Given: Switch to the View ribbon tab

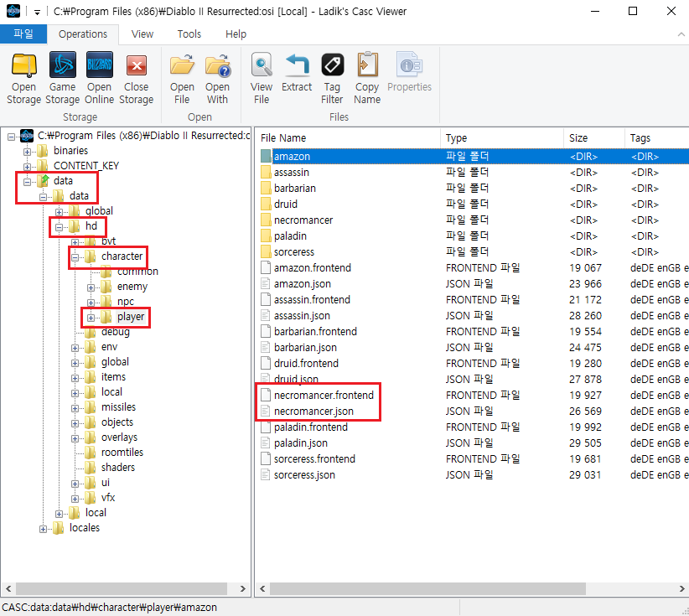Looking at the screenshot, I should click(x=142, y=34).
